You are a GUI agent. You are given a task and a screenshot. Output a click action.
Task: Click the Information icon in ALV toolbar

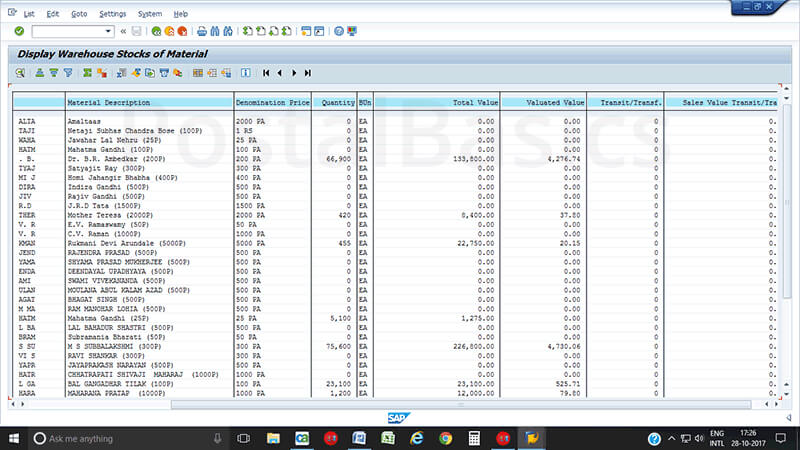point(245,73)
